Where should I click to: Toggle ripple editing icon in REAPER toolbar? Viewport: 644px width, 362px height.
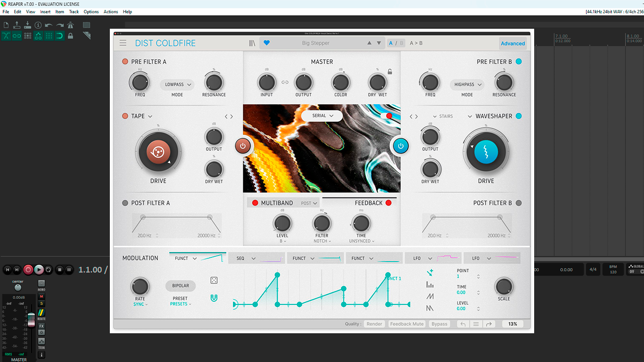(x=27, y=36)
